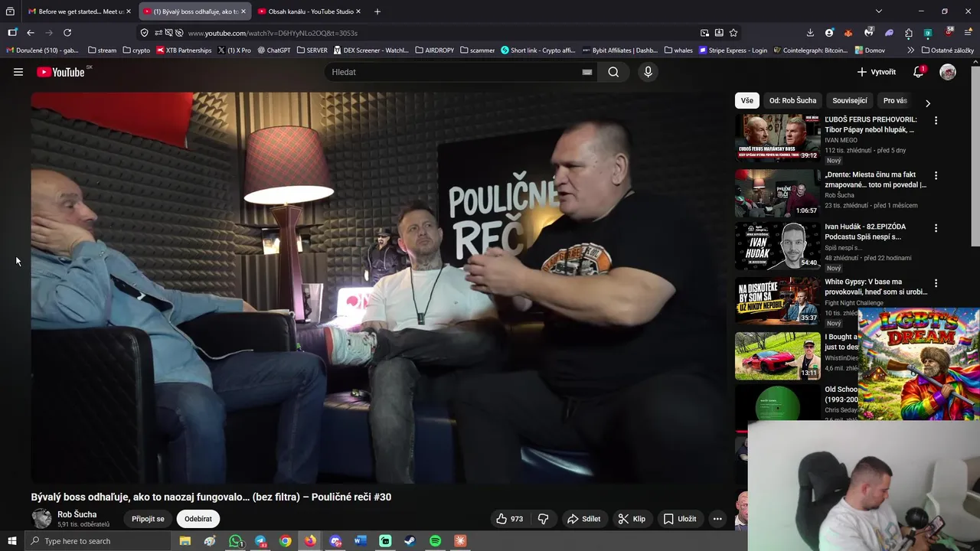Open the XTB Partnerships bookmark

[184, 51]
